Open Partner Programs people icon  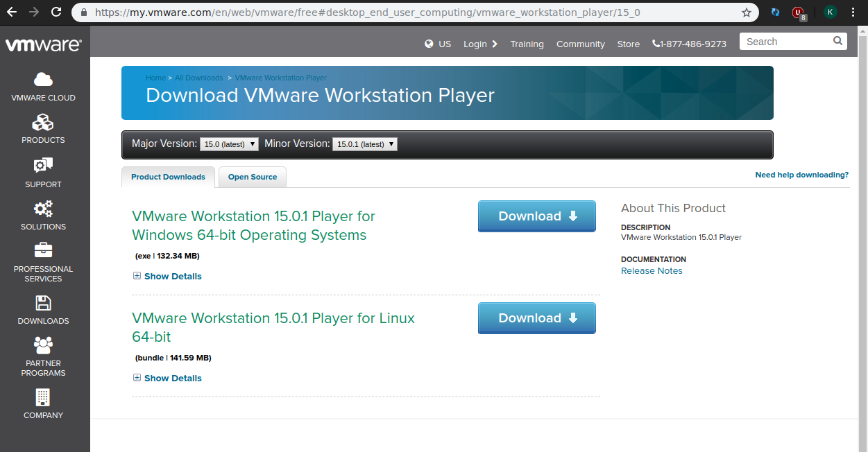click(x=43, y=345)
